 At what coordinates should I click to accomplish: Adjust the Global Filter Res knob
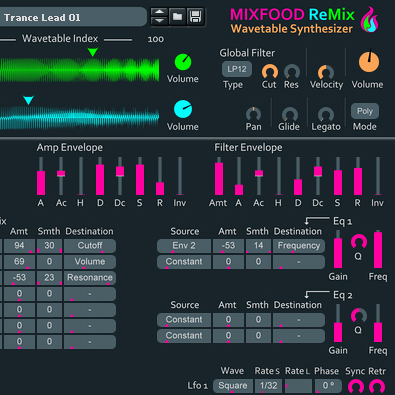[x=292, y=71]
